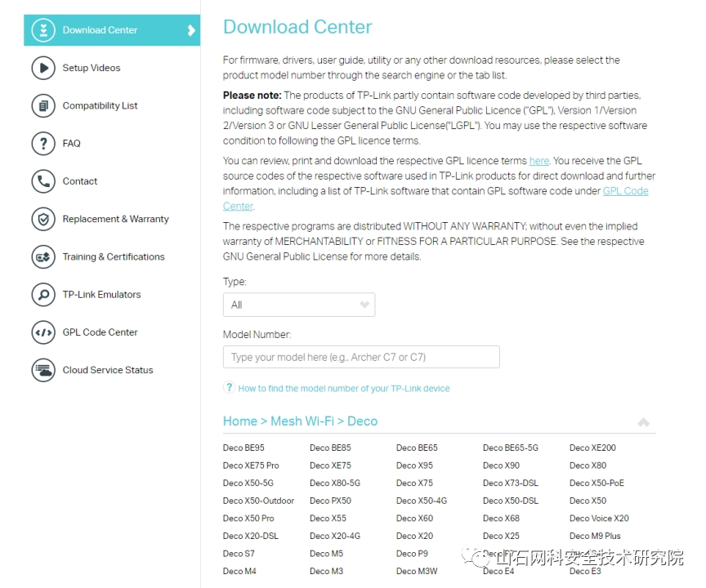Click the FAQ question mark icon

43,144
